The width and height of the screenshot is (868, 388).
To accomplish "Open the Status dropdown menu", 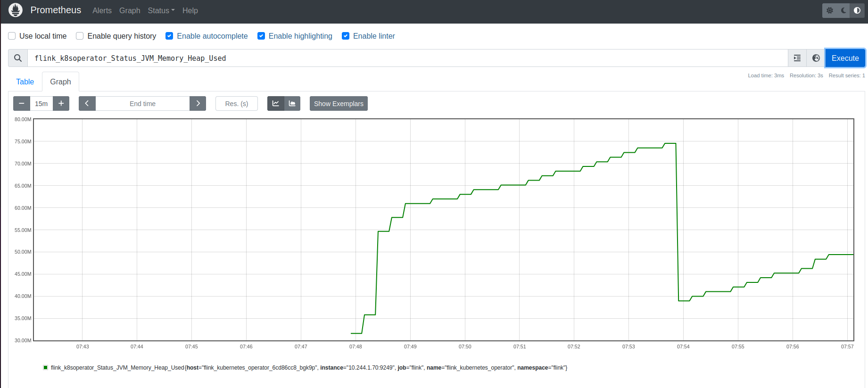I will pyautogui.click(x=161, y=10).
